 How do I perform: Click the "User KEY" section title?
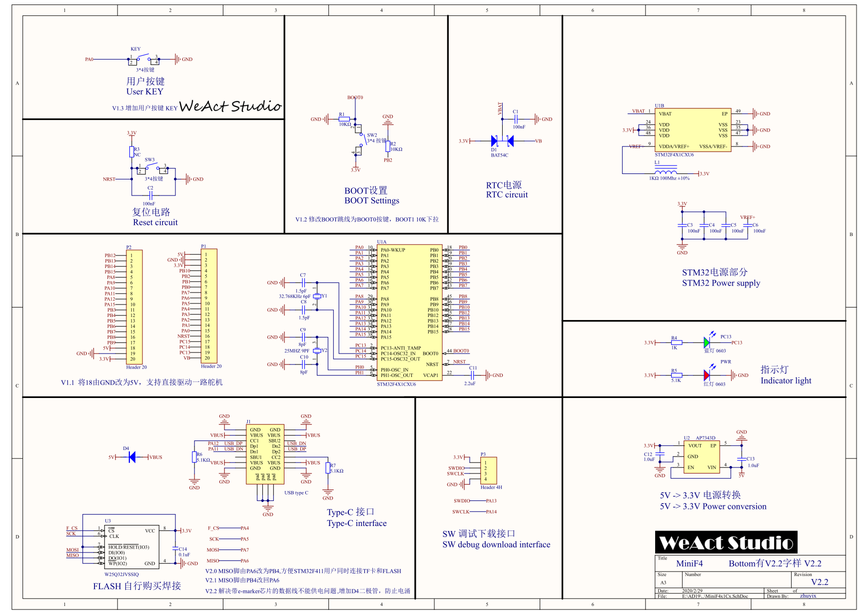pyautogui.click(x=145, y=91)
